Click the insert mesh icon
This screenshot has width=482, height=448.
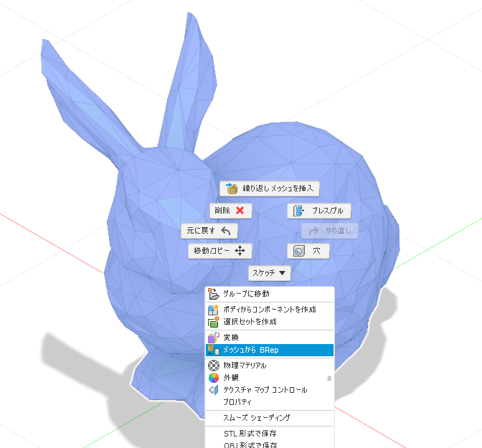tap(232, 189)
